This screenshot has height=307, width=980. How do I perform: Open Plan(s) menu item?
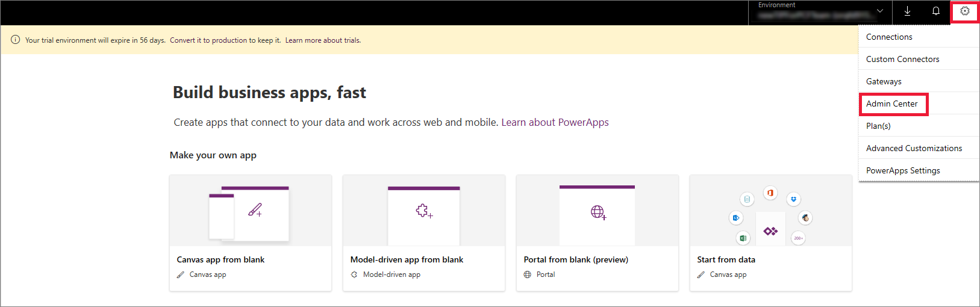(878, 126)
